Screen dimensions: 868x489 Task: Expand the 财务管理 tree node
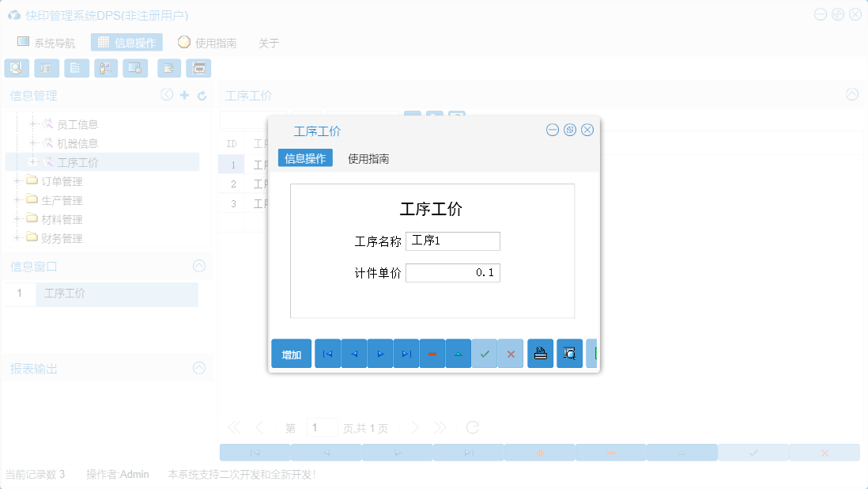point(15,238)
